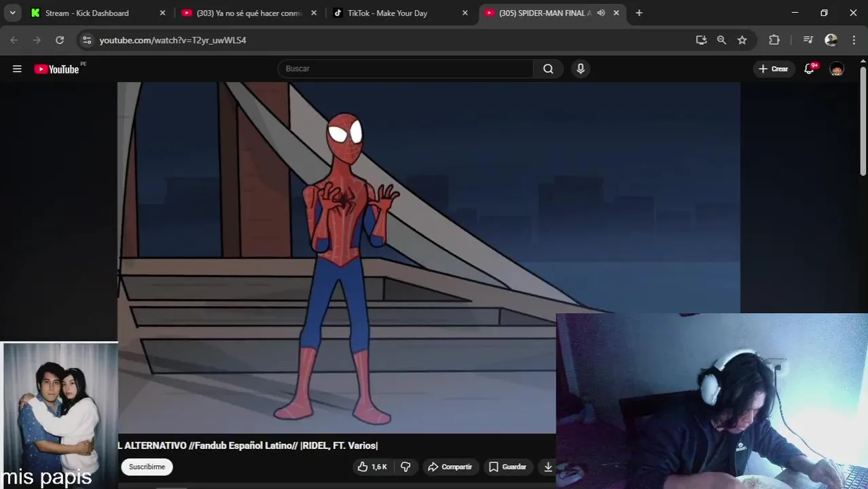Minimize the Chrome window
Screen dimensions: 868x489
click(795, 13)
